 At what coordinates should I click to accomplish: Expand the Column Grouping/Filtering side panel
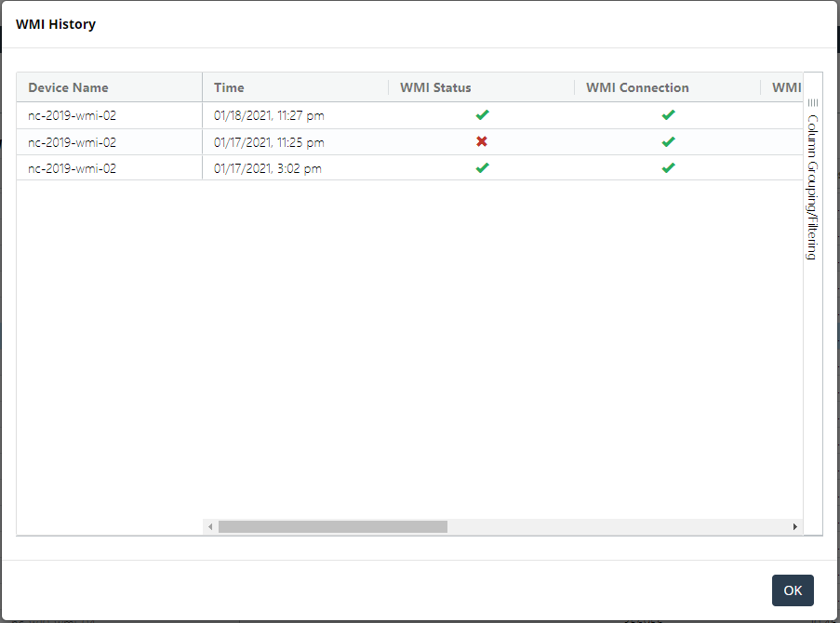click(812, 186)
